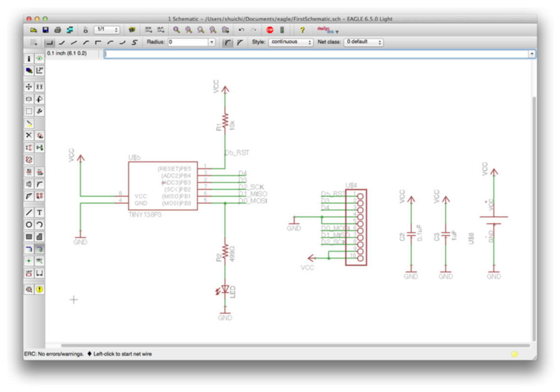Click the red Stop icon
Image resolution: width=560 pixels, height=392 pixels.
point(270,30)
